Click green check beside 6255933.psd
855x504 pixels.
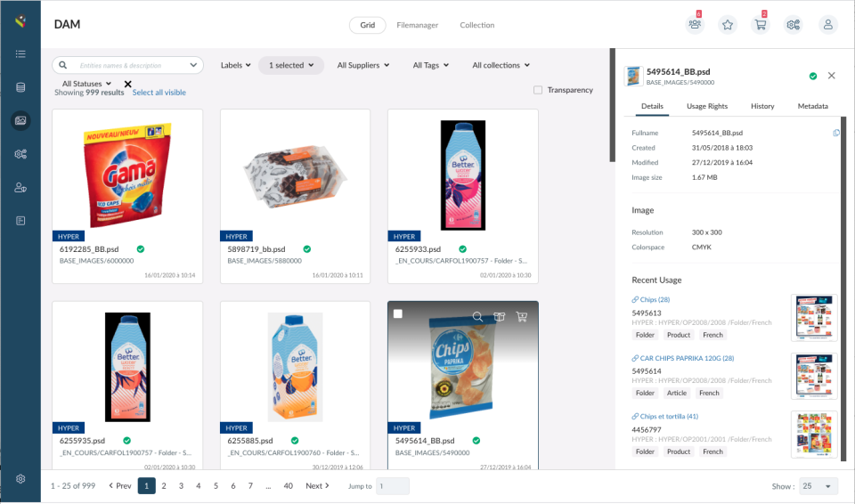pyautogui.click(x=462, y=249)
